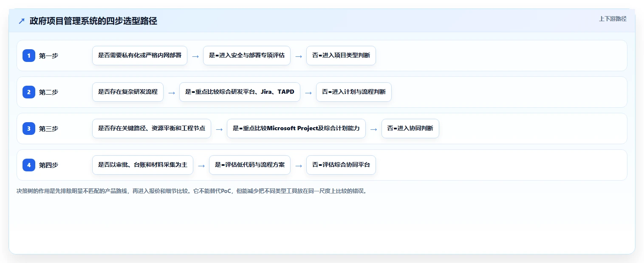Select step badge number 3
The height and width of the screenshot is (263, 644).
[x=29, y=129]
